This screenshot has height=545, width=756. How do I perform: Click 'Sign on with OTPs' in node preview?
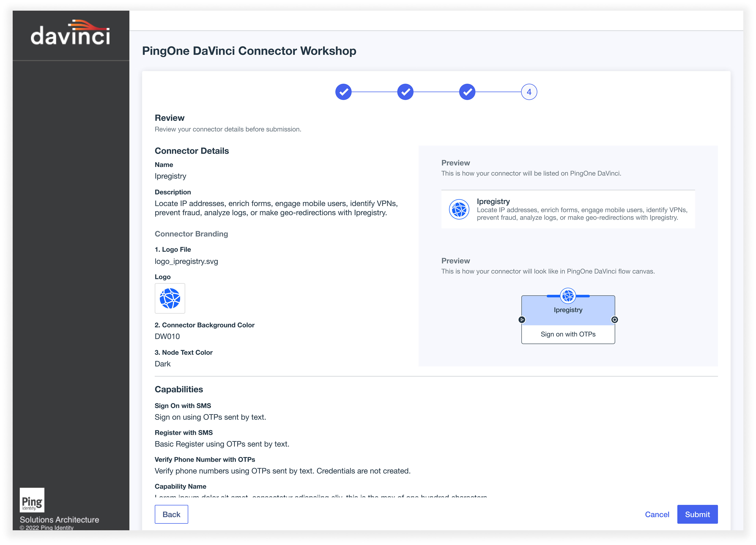pos(568,334)
